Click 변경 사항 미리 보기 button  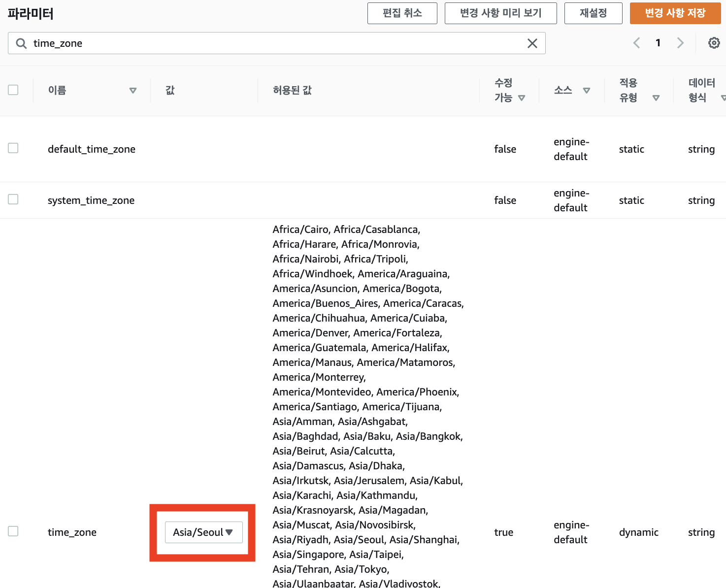click(501, 13)
